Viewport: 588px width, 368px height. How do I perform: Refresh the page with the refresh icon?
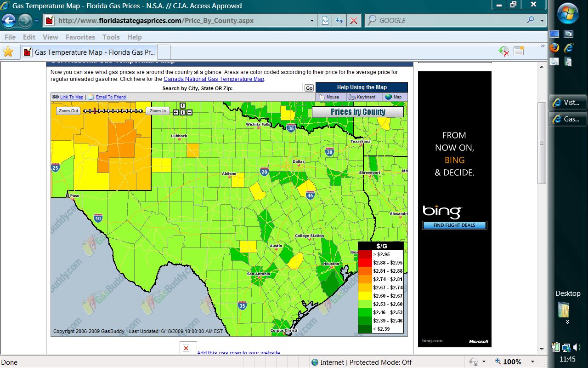339,21
